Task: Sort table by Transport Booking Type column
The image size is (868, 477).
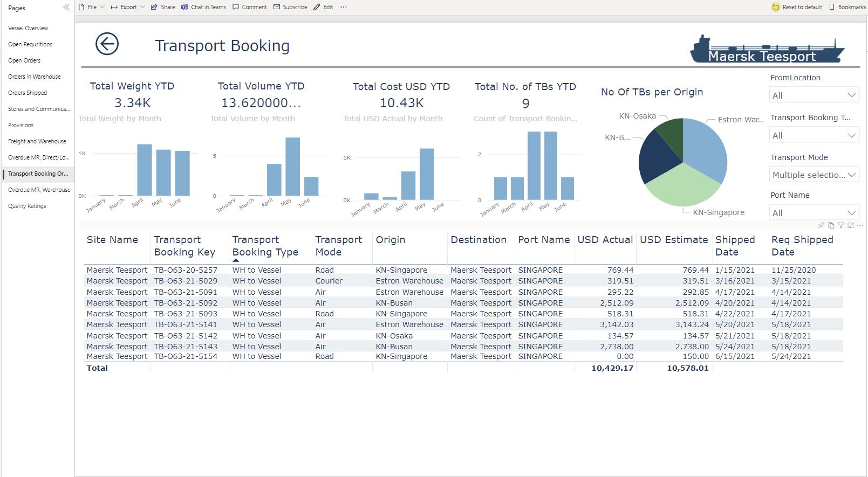Action: 265,246
